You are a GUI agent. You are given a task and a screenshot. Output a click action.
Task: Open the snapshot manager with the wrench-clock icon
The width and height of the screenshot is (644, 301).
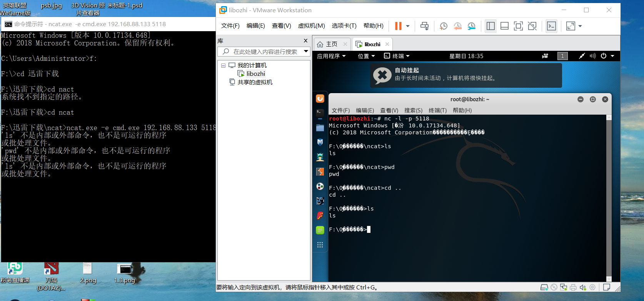[x=471, y=26]
